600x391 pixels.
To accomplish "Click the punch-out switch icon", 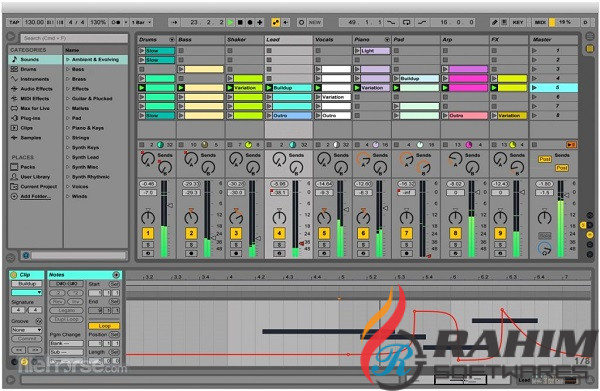I will pos(422,23).
